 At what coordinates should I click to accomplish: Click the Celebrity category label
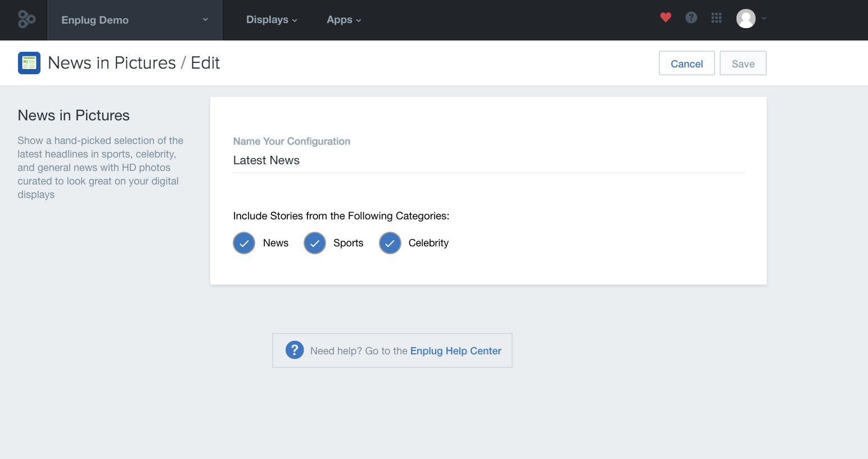pyautogui.click(x=428, y=243)
